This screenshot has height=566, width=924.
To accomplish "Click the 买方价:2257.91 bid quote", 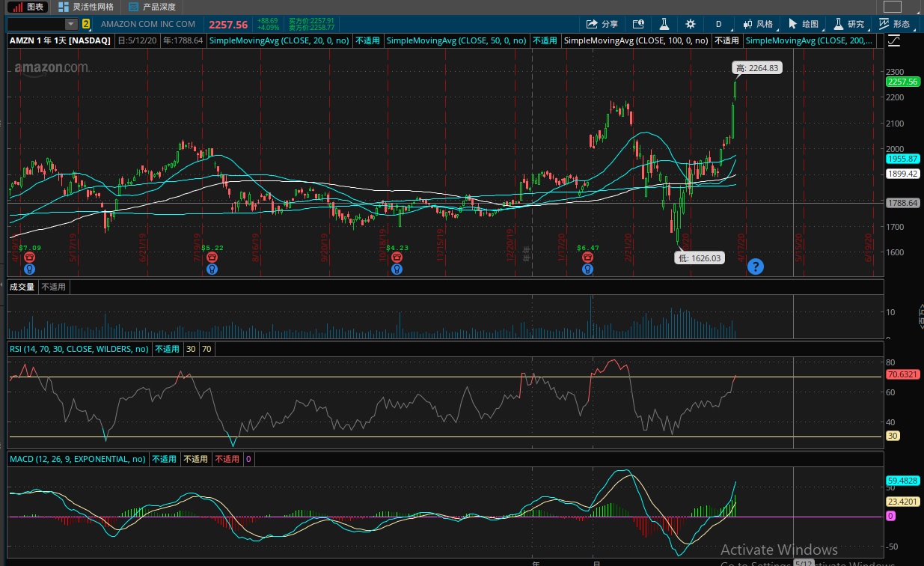I will tap(311, 21).
